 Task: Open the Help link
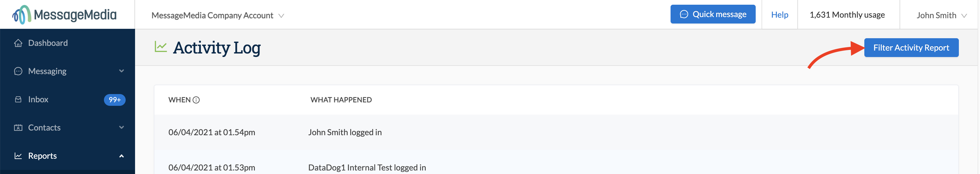click(x=779, y=14)
